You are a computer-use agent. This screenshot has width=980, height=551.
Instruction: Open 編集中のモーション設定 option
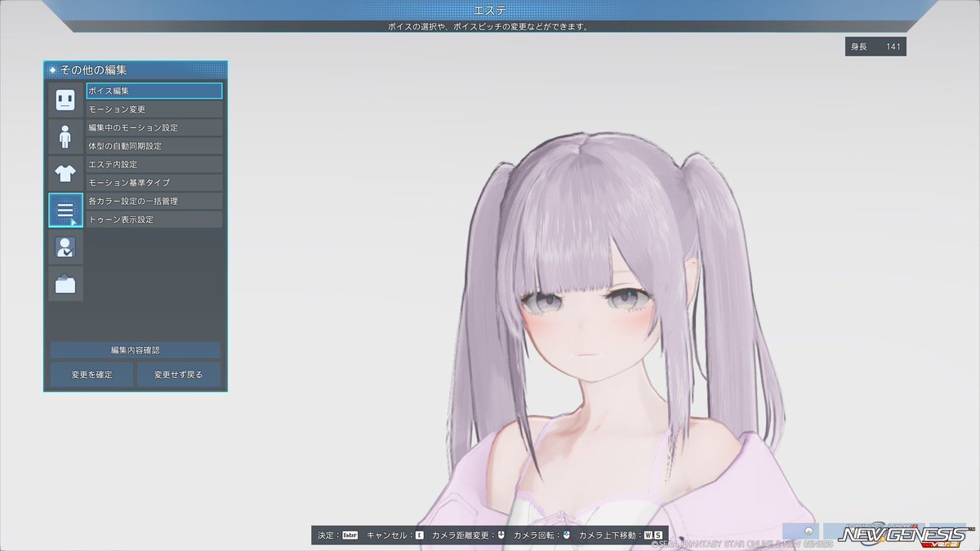154,128
